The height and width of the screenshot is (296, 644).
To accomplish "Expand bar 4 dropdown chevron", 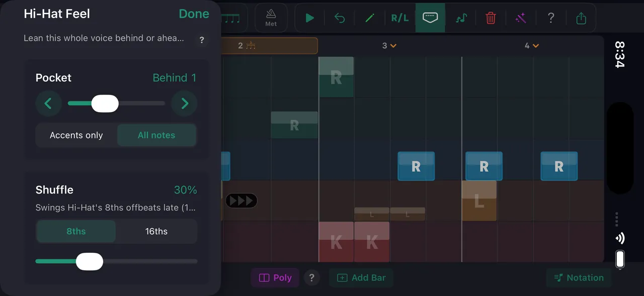I will coord(536,46).
